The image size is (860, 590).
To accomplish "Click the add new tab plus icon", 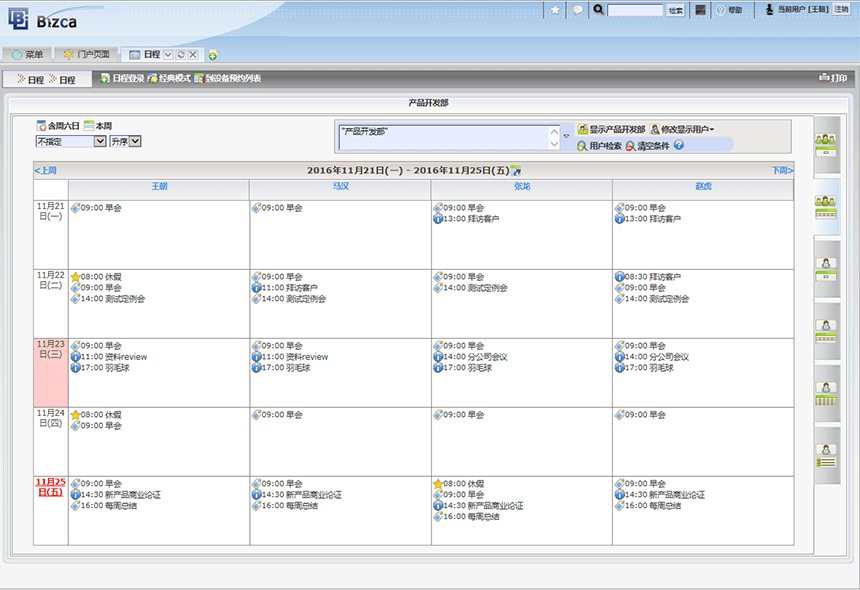I will pos(213,55).
